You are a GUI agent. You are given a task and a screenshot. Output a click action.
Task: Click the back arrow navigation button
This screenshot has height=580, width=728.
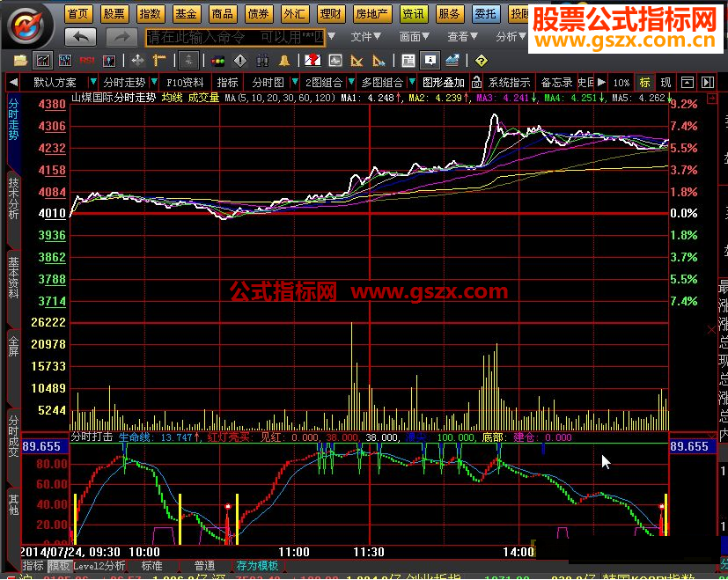click(x=80, y=37)
